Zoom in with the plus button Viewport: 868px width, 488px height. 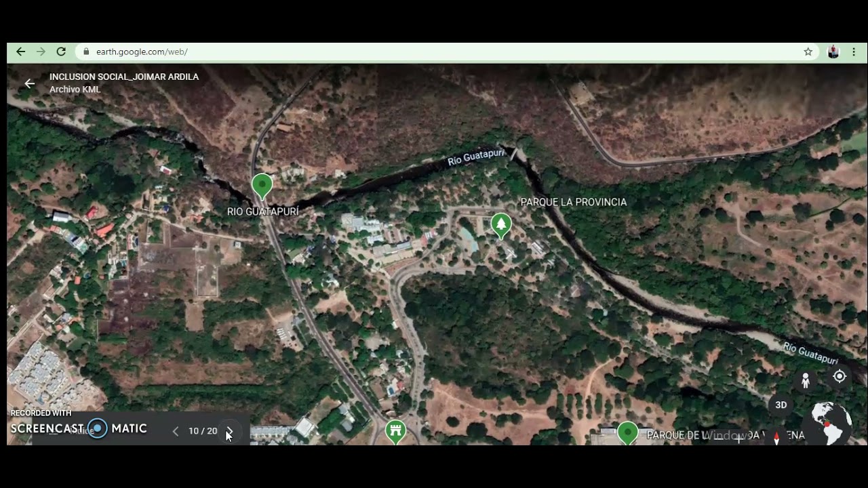739,439
